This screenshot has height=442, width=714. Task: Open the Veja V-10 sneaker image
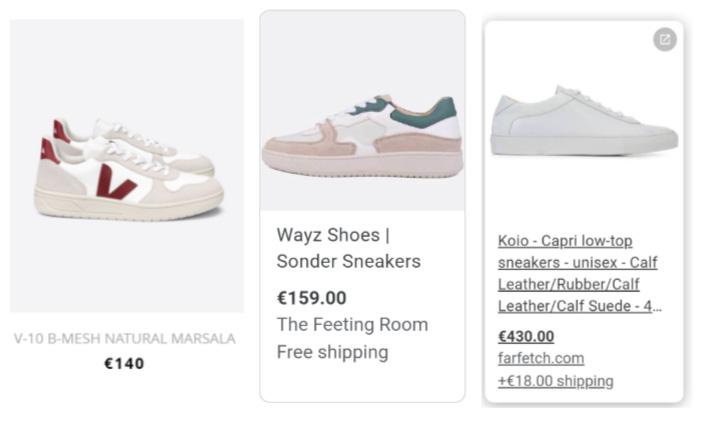click(127, 165)
